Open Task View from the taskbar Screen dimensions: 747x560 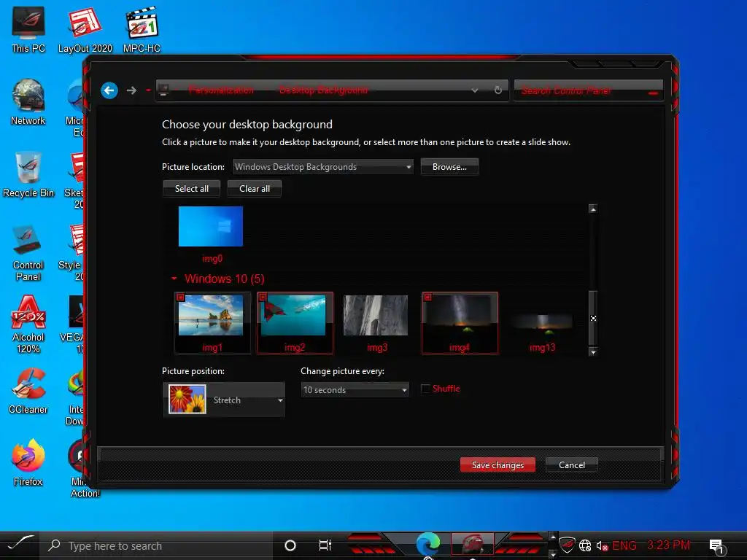(x=325, y=545)
